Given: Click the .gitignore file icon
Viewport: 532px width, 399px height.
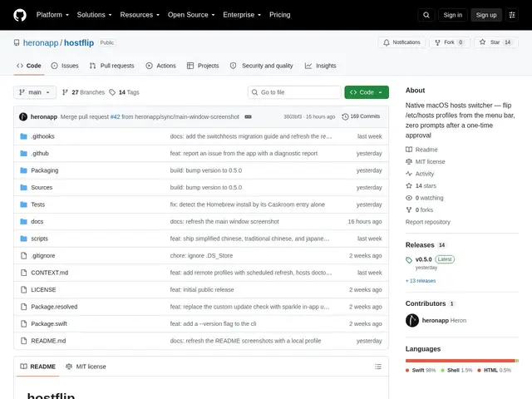Looking at the screenshot, I should point(23,255).
